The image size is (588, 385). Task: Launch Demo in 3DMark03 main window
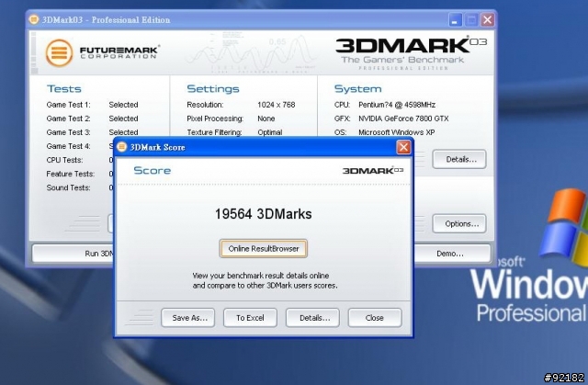pyautogui.click(x=450, y=254)
